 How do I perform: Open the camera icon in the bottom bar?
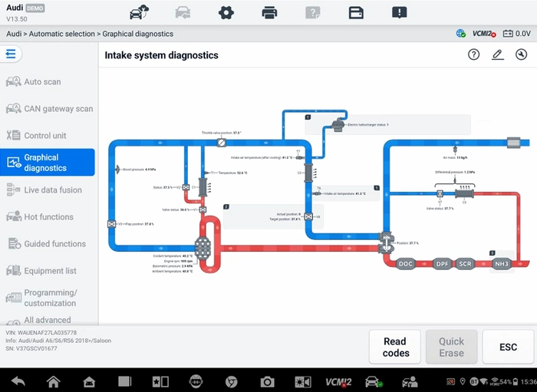coord(267,381)
